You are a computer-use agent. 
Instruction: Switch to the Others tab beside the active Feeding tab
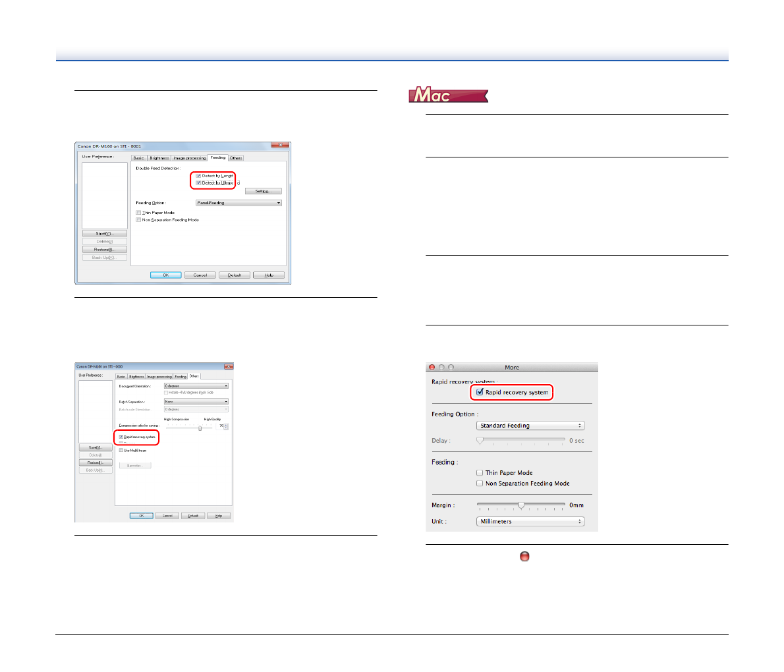tap(236, 158)
